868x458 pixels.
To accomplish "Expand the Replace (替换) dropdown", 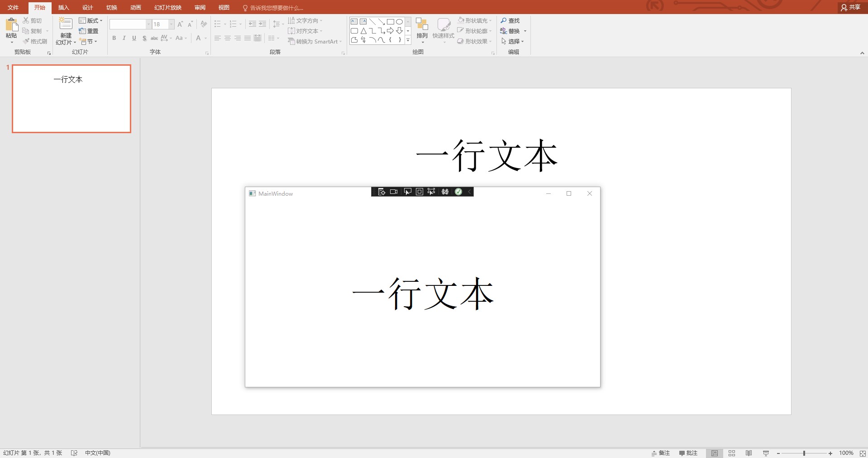I will point(525,31).
